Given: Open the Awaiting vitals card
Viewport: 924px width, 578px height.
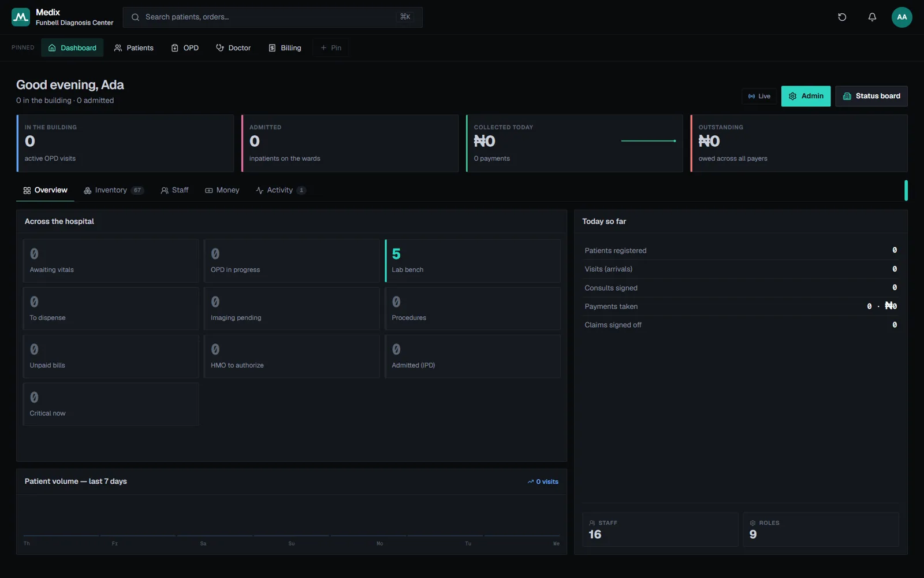Looking at the screenshot, I should click(111, 261).
